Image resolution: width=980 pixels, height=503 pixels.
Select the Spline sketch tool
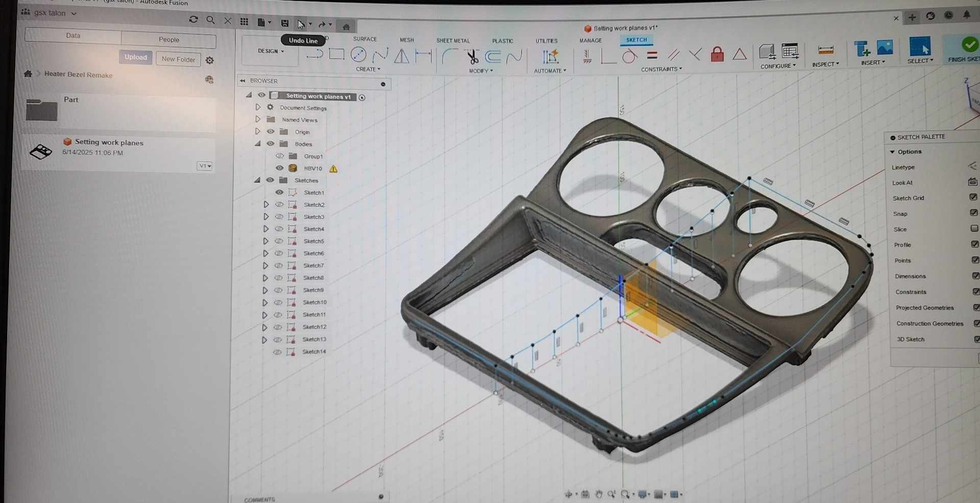coord(380,55)
